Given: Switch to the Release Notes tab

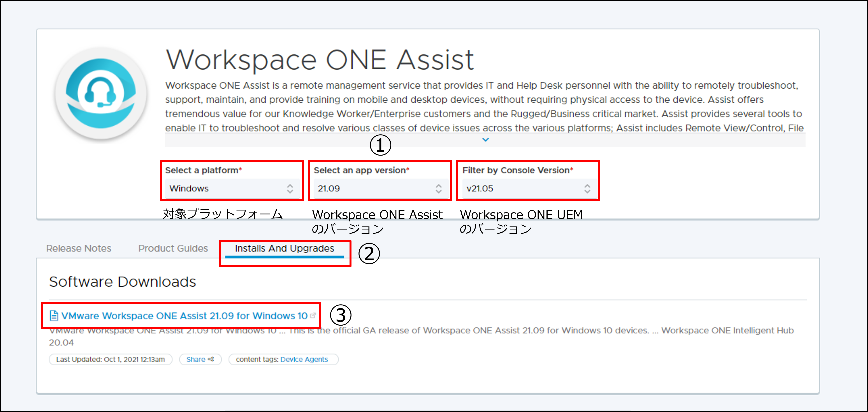Looking at the screenshot, I should pos(79,248).
